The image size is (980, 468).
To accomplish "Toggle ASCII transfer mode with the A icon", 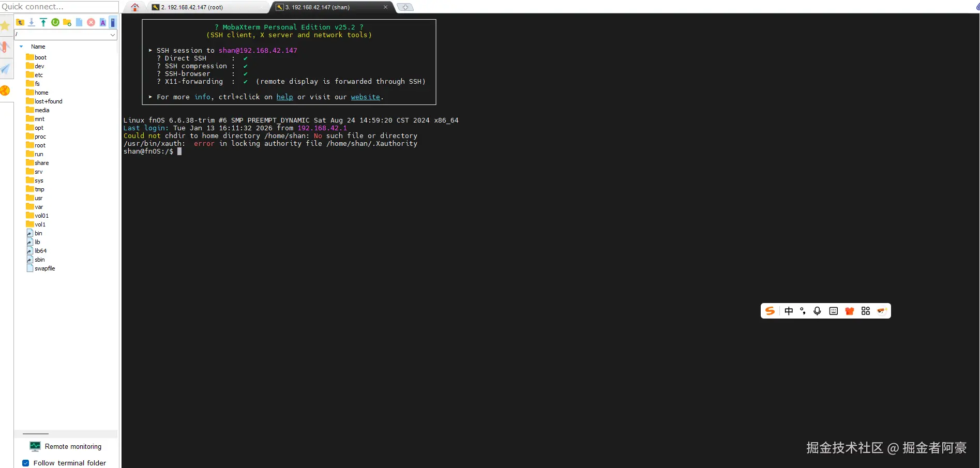I will point(103,22).
